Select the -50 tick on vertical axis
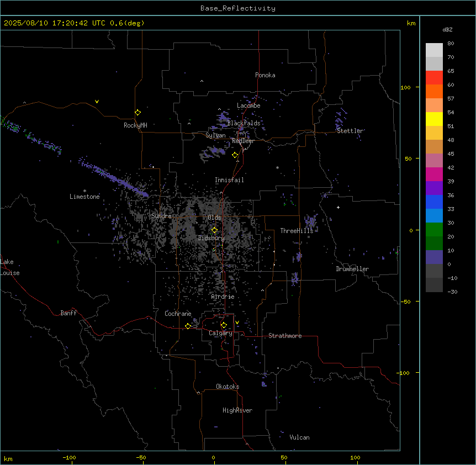Image resolution: width=476 pixels, height=465 pixels. coord(405,302)
